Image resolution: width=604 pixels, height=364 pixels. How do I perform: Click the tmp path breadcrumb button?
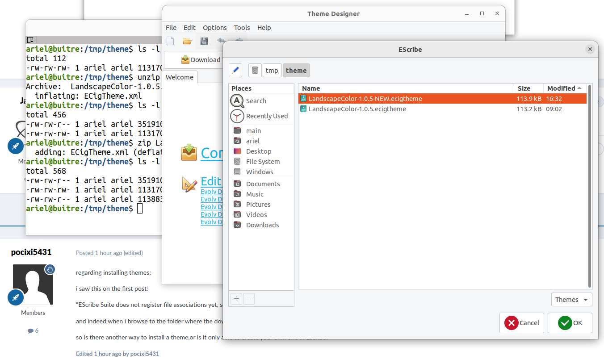click(272, 71)
